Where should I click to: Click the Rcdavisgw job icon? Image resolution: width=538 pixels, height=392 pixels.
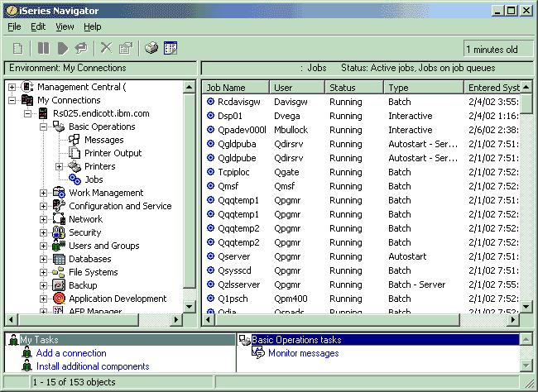[x=210, y=102]
